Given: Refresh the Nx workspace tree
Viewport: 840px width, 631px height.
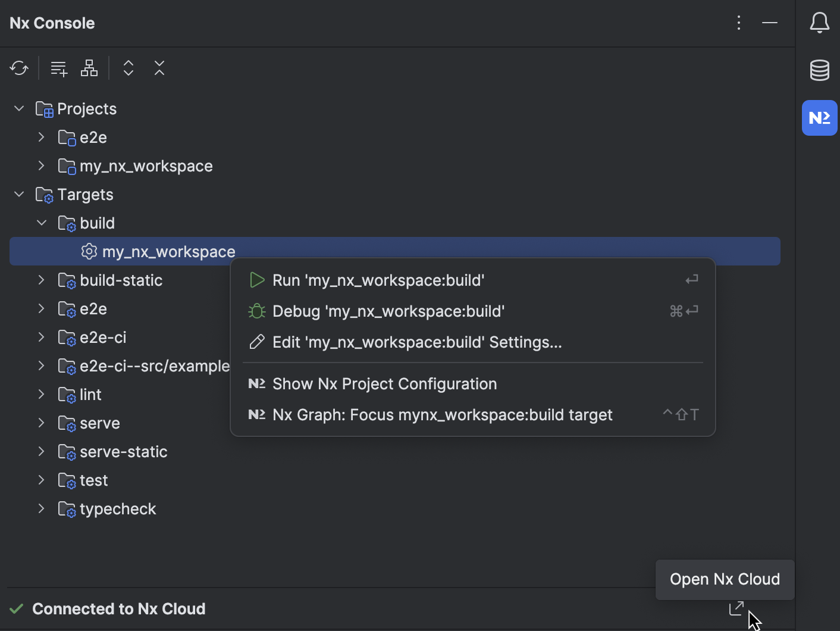Looking at the screenshot, I should coord(19,68).
